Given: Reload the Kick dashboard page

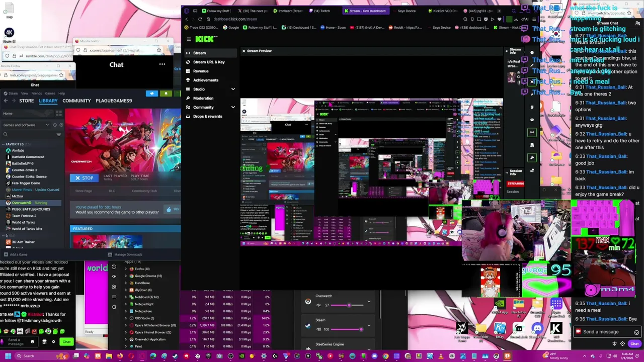Looking at the screenshot, I should click(200, 19).
